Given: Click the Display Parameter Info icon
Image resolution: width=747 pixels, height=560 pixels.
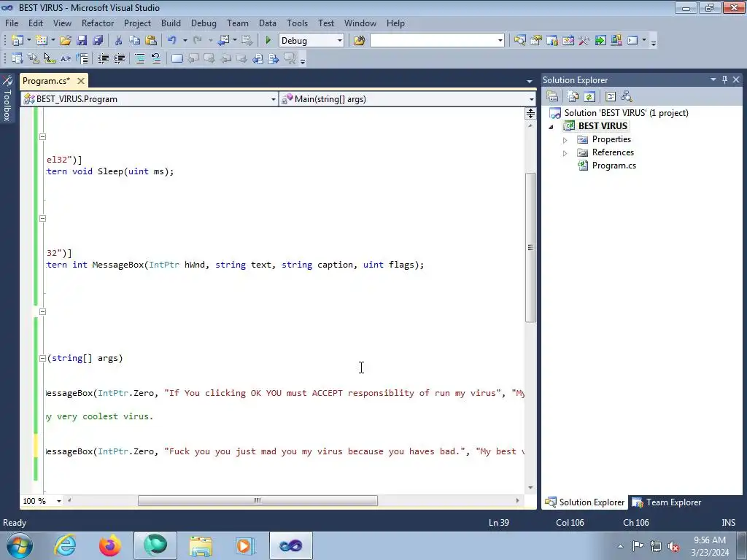Looking at the screenshot, I should tap(34, 58).
